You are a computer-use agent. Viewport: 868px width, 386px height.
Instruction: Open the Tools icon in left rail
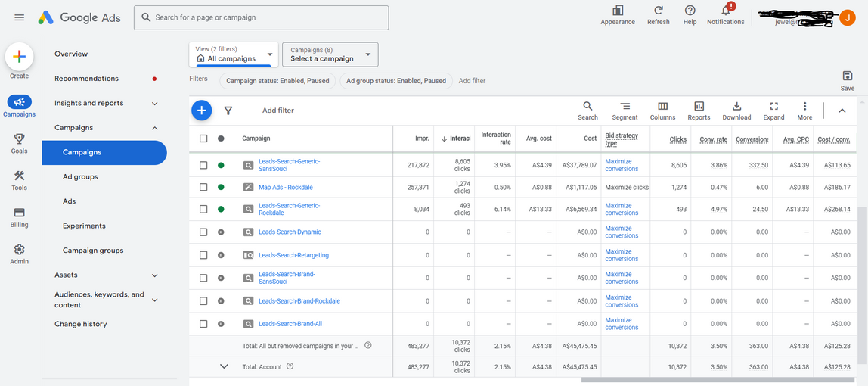(x=20, y=176)
